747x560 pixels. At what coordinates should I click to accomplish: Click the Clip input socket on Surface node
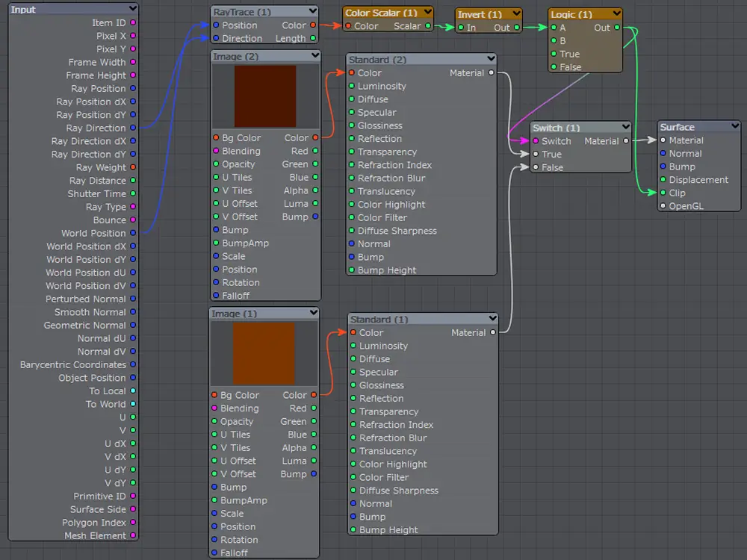click(663, 193)
